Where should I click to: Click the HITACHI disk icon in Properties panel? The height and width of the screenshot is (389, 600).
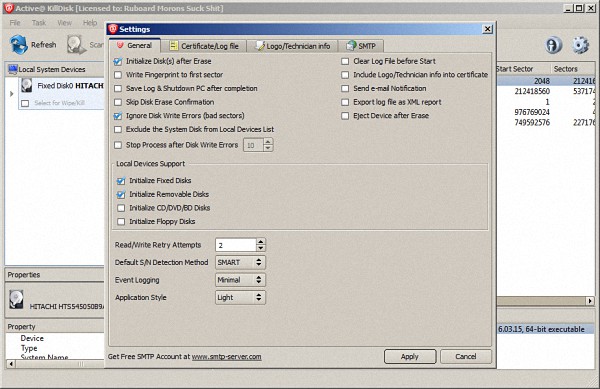click(16, 299)
